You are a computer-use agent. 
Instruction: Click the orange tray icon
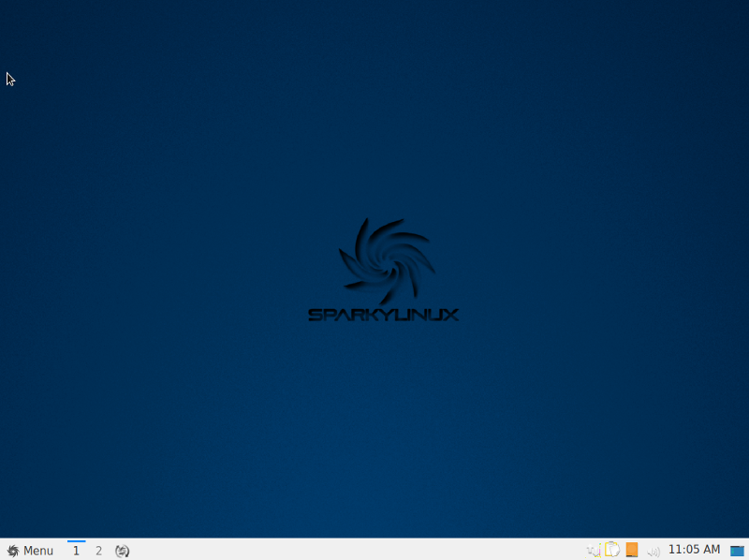632,550
